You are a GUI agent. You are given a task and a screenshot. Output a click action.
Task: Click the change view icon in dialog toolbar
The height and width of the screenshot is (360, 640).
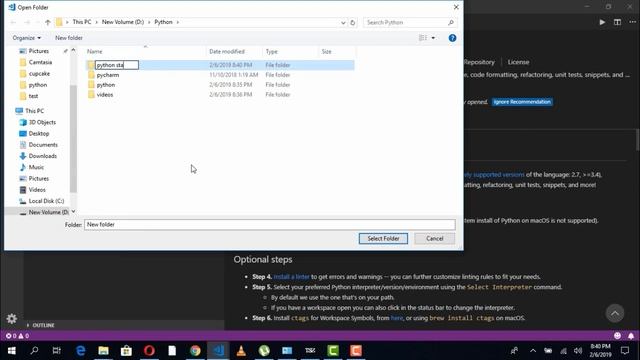pyautogui.click(x=423, y=38)
